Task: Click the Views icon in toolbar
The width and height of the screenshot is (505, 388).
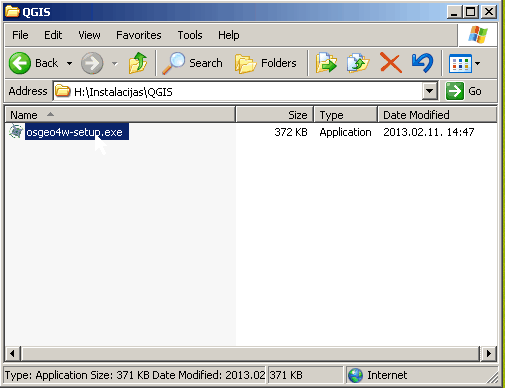Action: [x=460, y=63]
